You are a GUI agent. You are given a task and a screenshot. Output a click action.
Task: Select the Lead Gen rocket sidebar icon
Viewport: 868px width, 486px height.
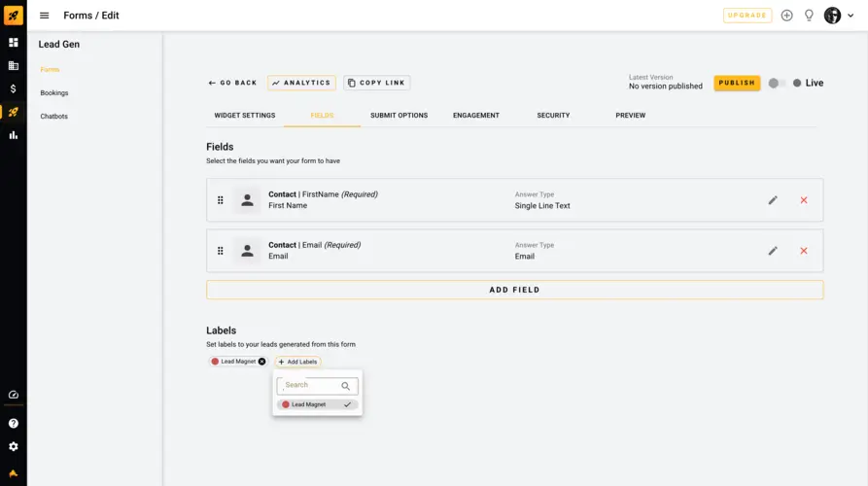click(x=14, y=112)
